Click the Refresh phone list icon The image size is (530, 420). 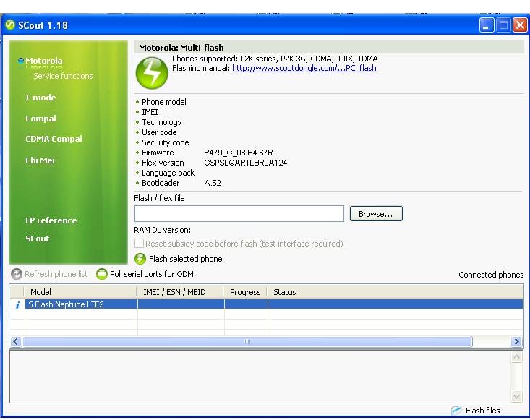click(x=16, y=274)
